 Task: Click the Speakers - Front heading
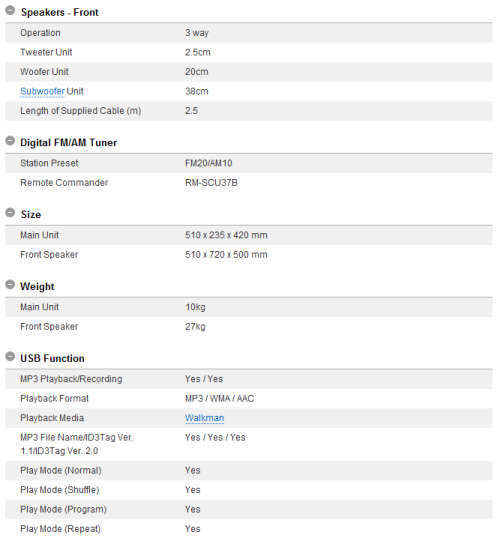point(60,12)
